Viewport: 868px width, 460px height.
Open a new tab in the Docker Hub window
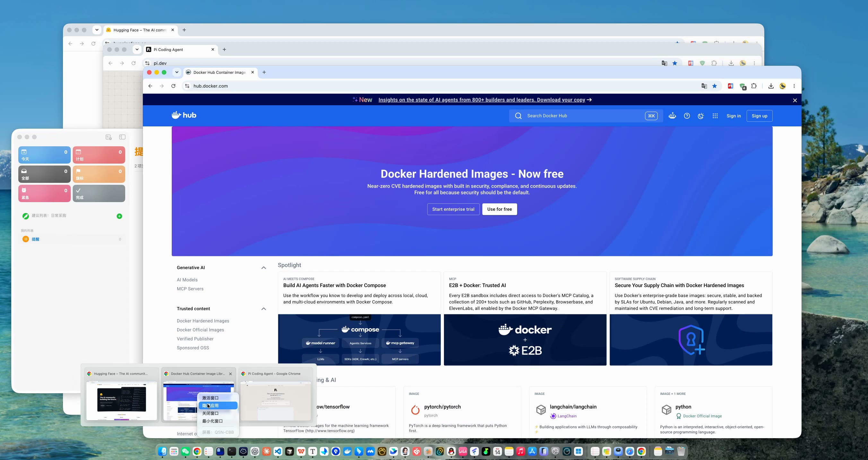coord(264,72)
